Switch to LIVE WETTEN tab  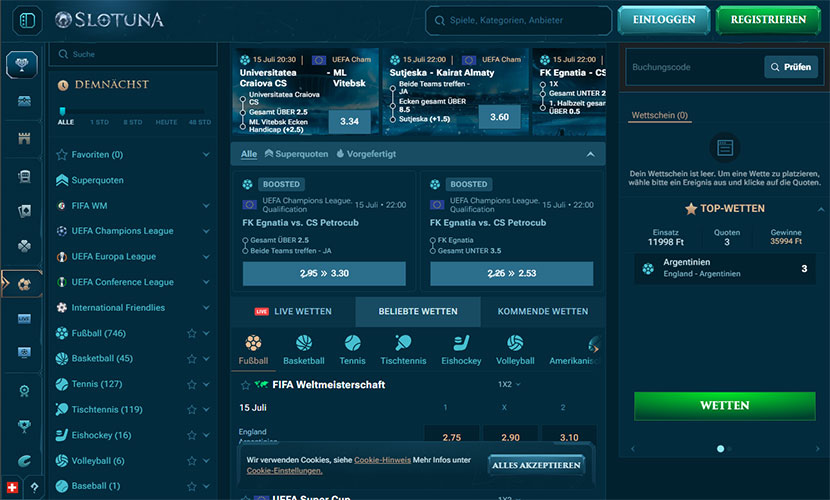point(293,311)
